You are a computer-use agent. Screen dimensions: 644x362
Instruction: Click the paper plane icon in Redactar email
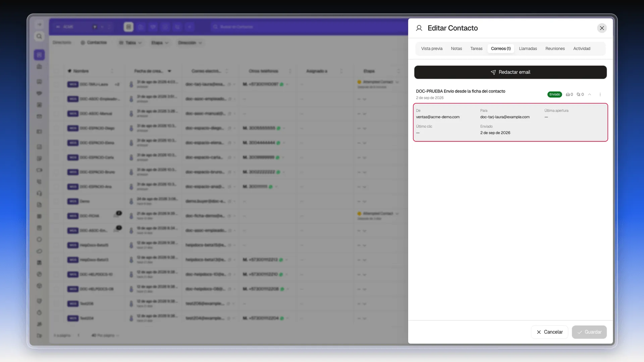tap(493, 72)
